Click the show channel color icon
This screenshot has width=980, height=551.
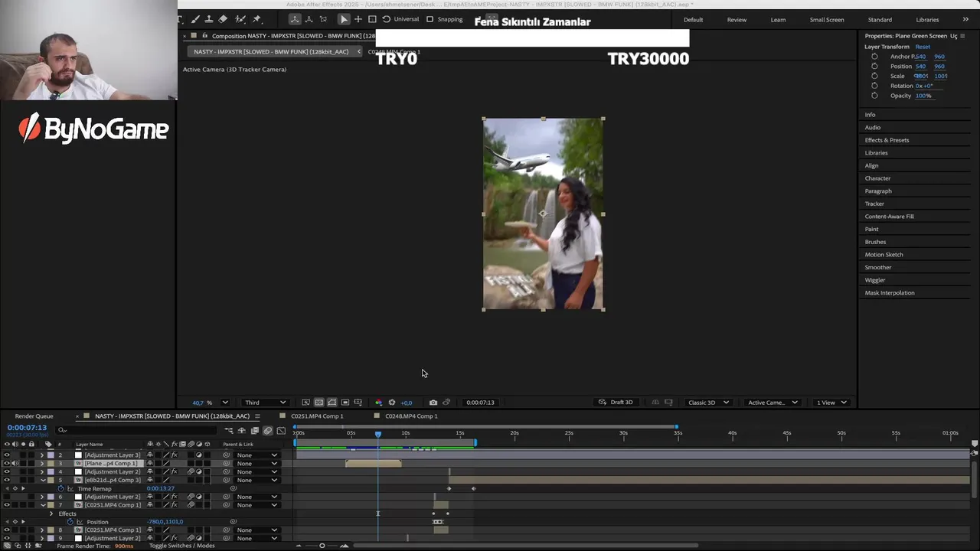click(378, 403)
